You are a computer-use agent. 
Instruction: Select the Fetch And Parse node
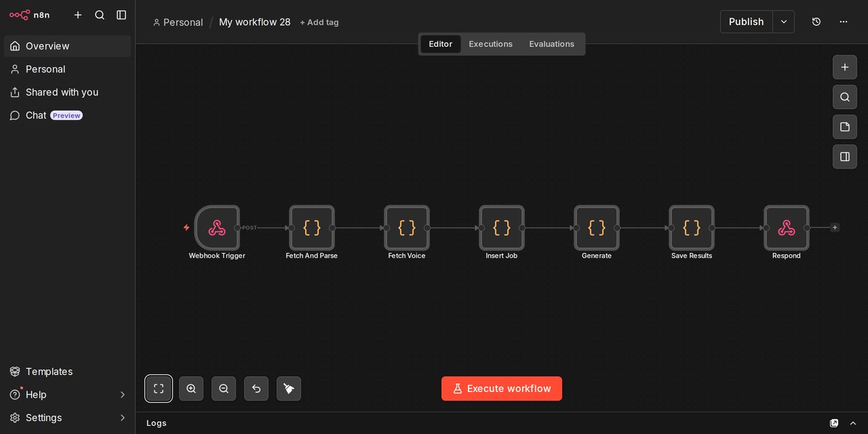pyautogui.click(x=312, y=228)
